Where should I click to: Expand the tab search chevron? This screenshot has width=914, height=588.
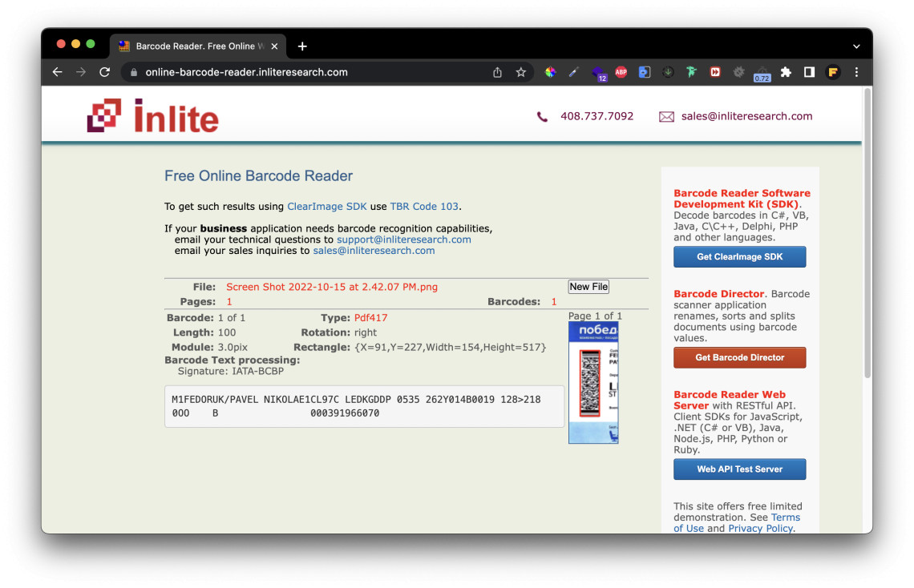point(856,46)
